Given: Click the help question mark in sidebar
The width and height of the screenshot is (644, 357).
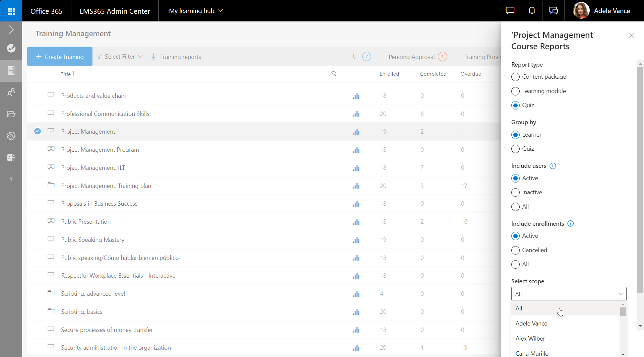Looking at the screenshot, I should [x=11, y=180].
